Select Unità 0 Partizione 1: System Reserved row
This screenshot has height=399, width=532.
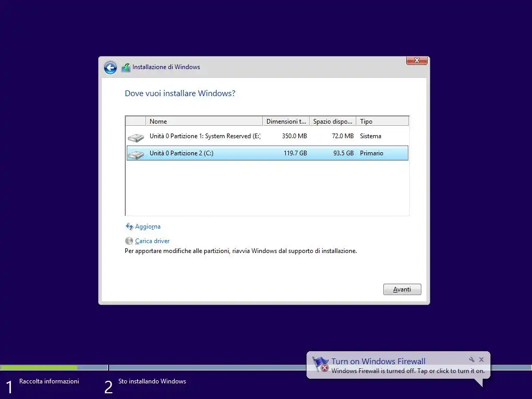tap(268, 136)
